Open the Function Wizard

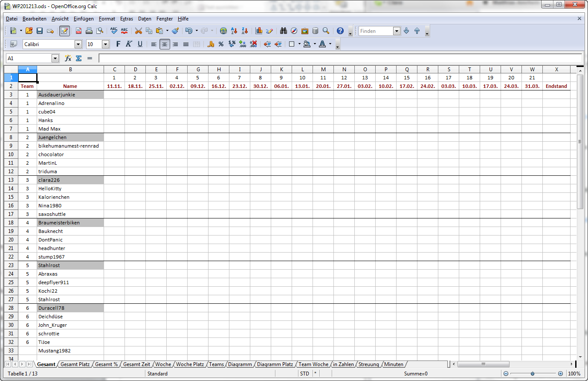coord(68,58)
